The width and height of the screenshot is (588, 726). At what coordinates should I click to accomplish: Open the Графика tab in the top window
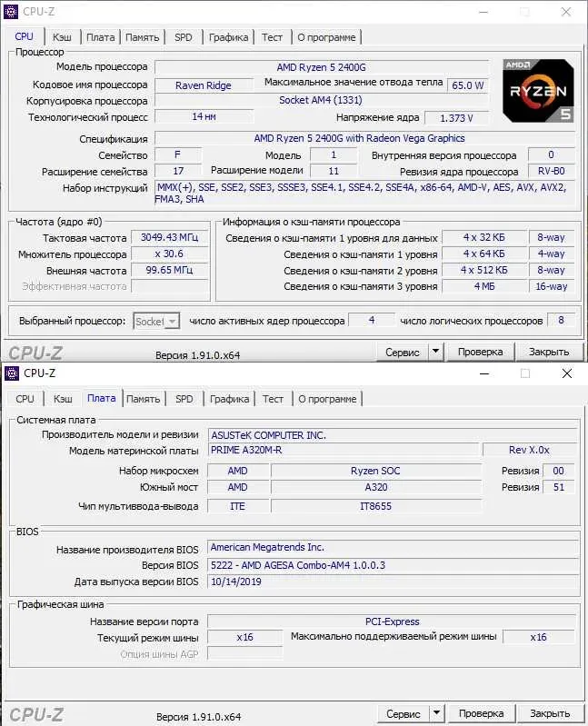pyautogui.click(x=228, y=37)
